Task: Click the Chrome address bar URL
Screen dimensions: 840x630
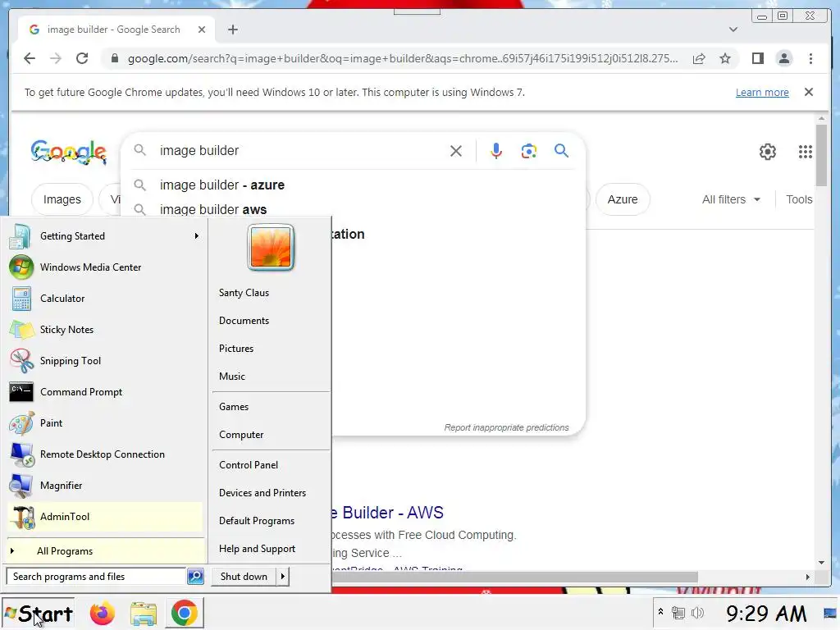Action: click(402, 58)
